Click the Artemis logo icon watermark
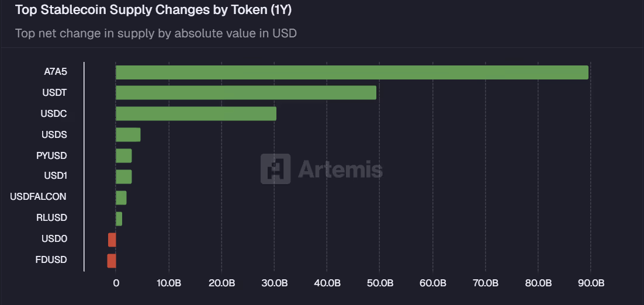Viewport: 644px width, 305px height. pyautogui.click(x=275, y=169)
